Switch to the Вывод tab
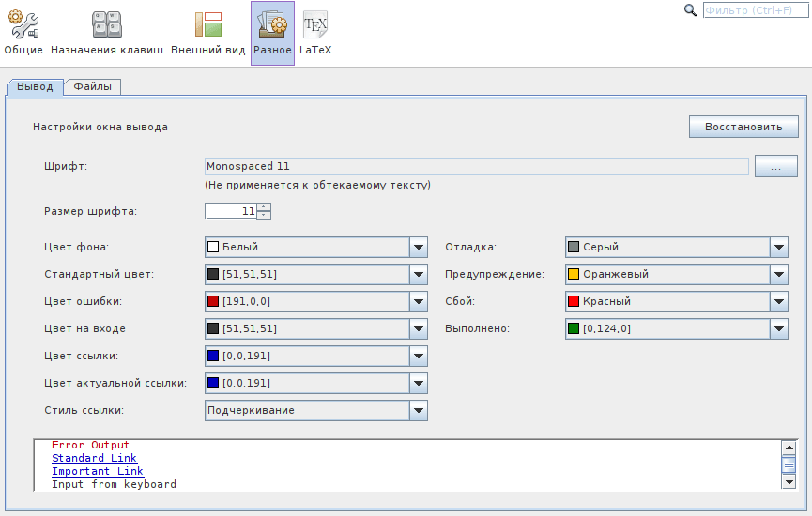The height and width of the screenshot is (516, 812). (35, 87)
